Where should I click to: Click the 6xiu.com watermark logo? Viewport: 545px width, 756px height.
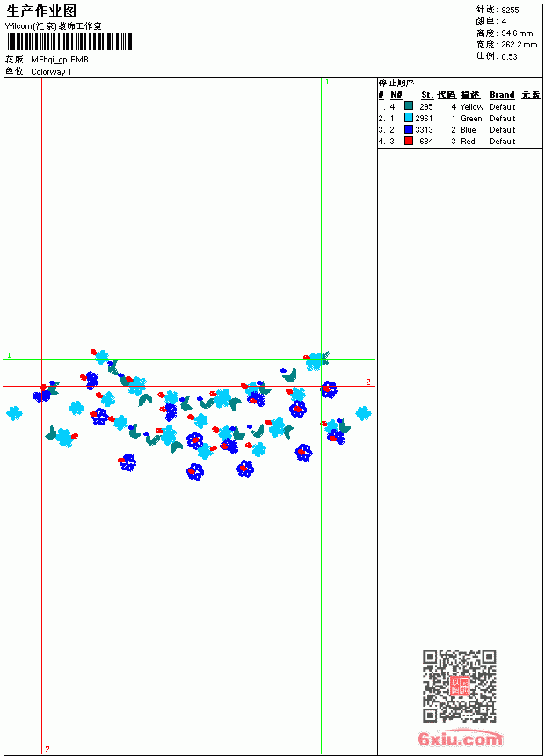coord(461,738)
